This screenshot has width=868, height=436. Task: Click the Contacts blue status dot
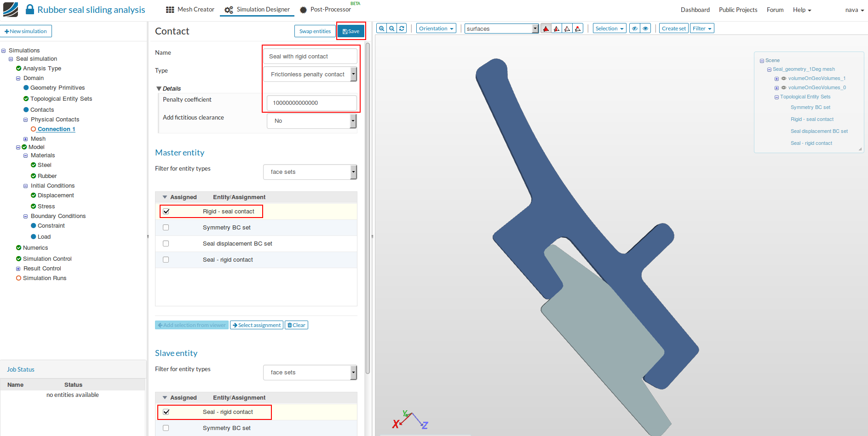(x=26, y=110)
